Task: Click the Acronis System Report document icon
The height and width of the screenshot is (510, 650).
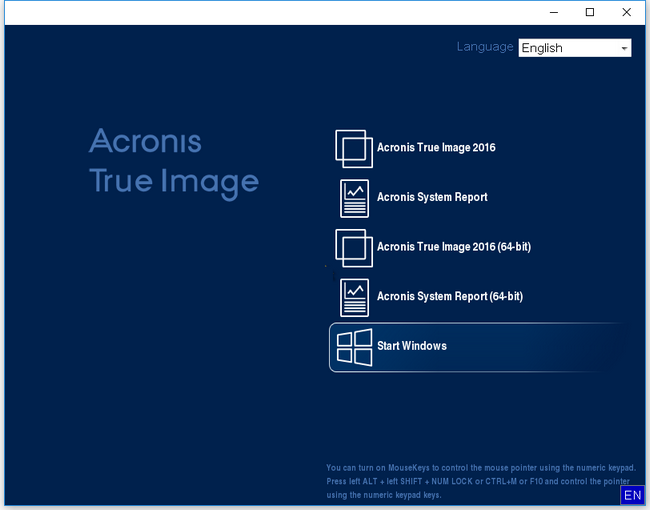Action: coord(354,198)
